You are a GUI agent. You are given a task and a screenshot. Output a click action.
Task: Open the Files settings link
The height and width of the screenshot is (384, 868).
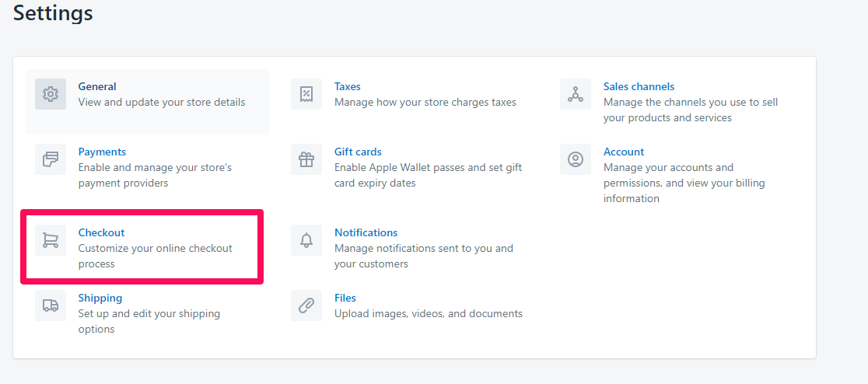click(x=345, y=298)
